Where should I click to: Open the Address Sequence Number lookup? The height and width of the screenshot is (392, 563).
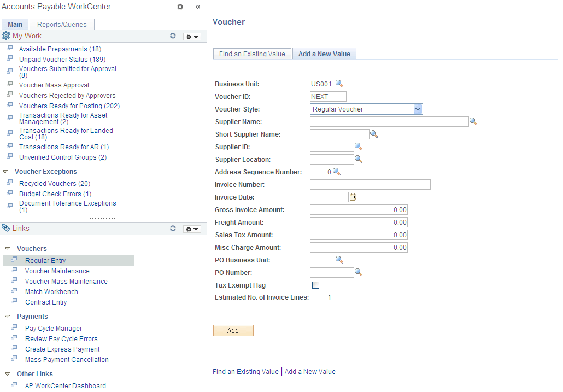(x=336, y=172)
